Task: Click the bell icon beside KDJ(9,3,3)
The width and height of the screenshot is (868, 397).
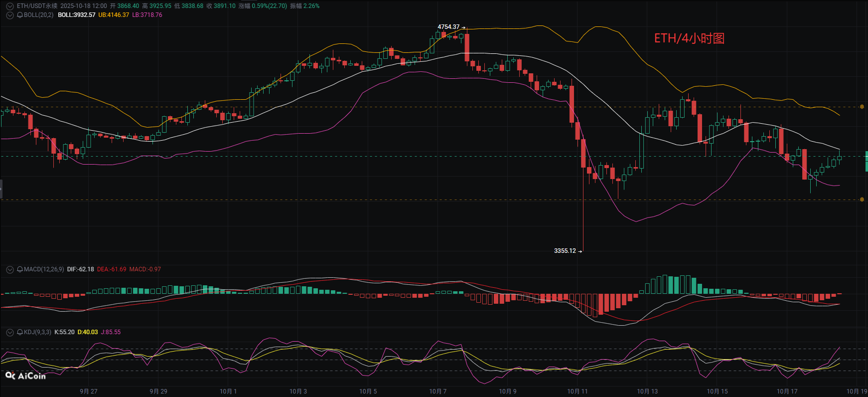Action: pos(20,332)
